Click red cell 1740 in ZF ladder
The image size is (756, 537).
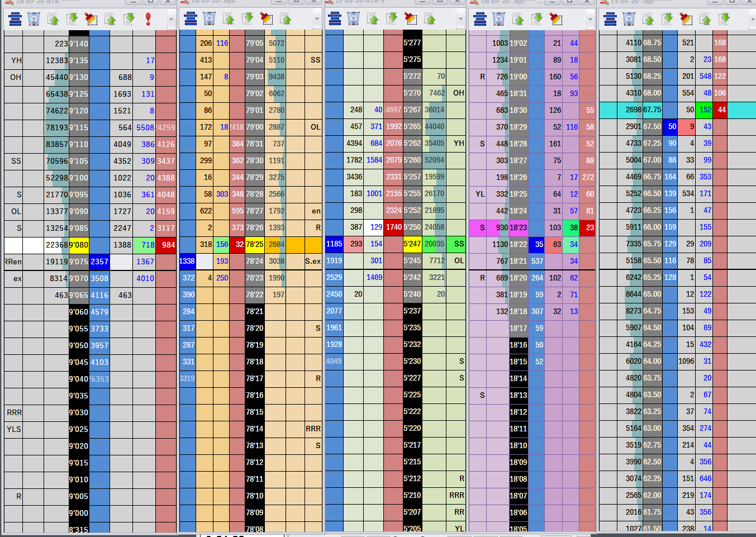(x=393, y=227)
